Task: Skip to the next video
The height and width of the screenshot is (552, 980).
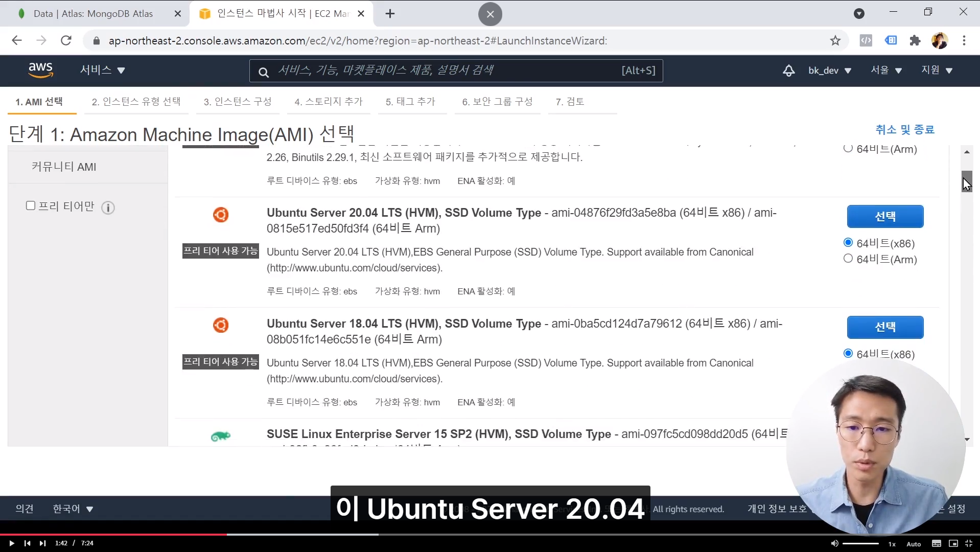Action: coord(43,543)
